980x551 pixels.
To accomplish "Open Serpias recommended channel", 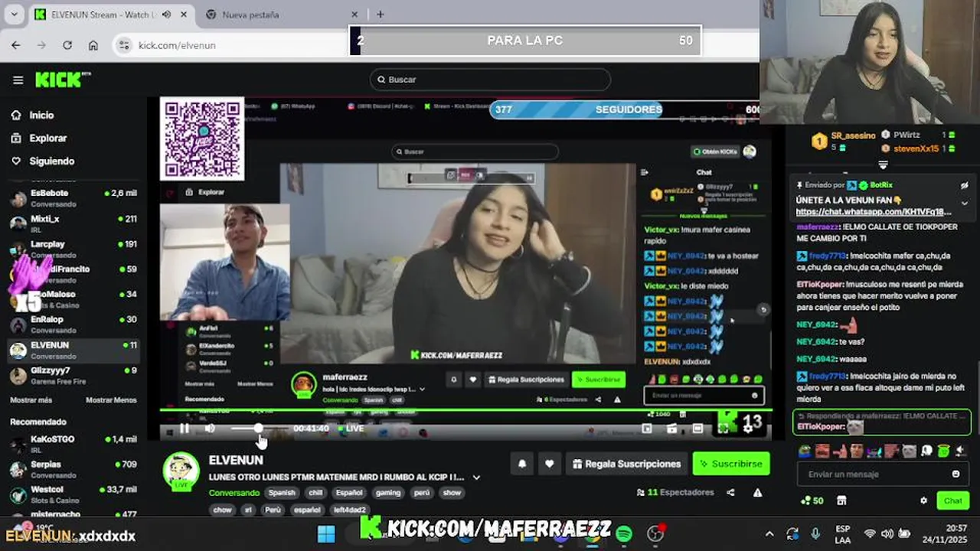I will pos(73,468).
